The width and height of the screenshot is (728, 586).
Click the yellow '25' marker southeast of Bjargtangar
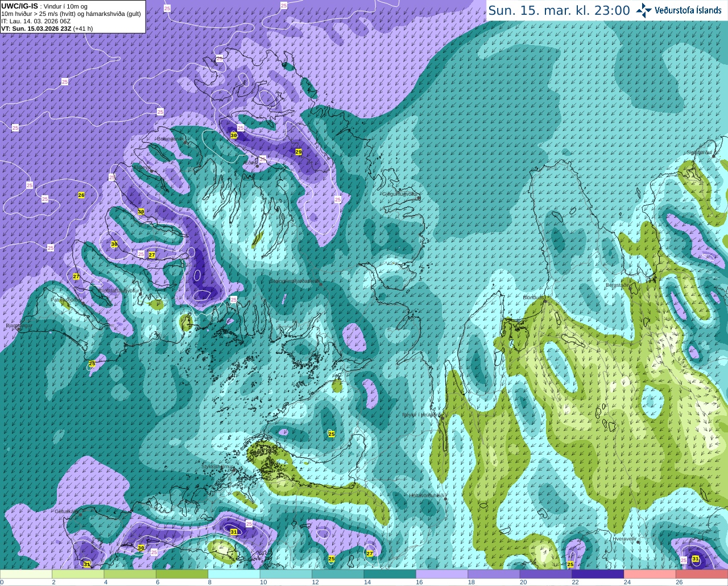pos(92,364)
